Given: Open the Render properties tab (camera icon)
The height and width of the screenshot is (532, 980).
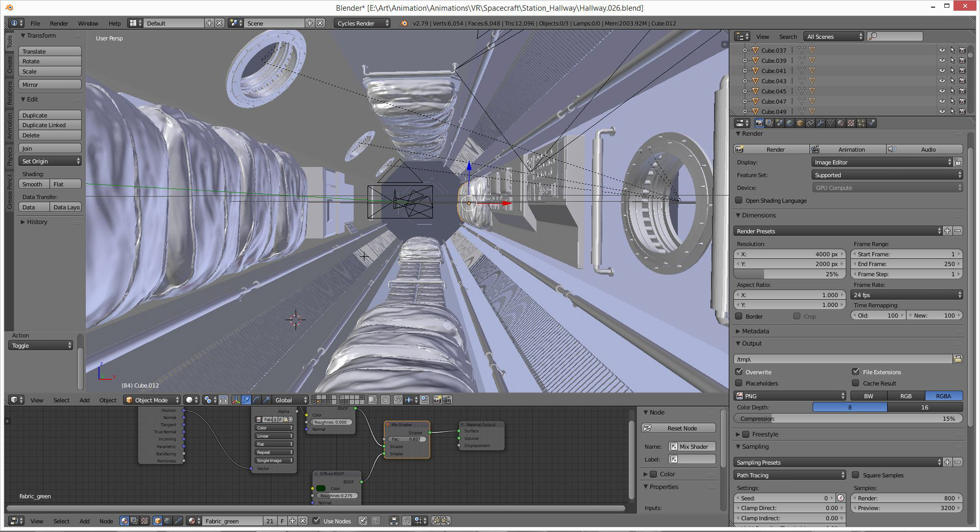Looking at the screenshot, I should pyautogui.click(x=759, y=123).
